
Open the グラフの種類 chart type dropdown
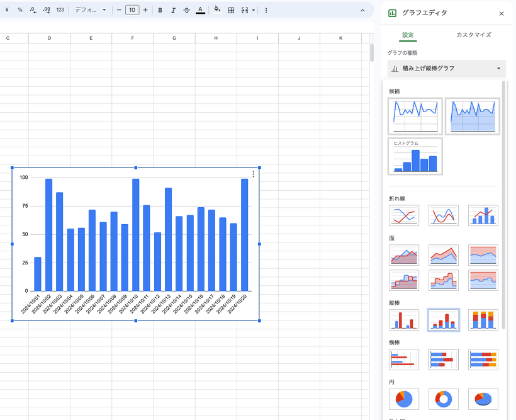447,68
